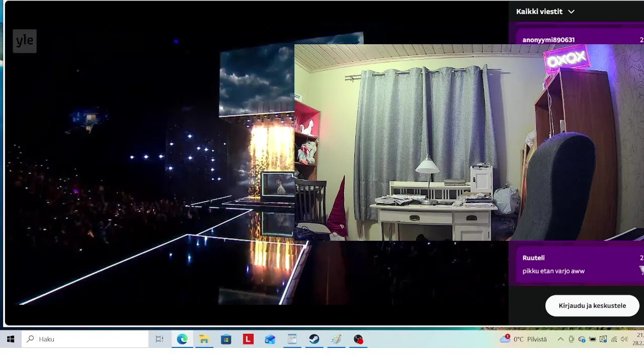Select chat user anonyymi890631
This screenshot has height=362, width=644.
(548, 40)
